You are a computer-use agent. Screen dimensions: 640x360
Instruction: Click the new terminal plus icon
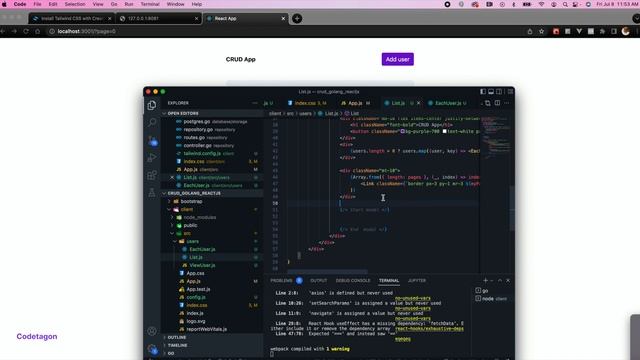[485, 280]
